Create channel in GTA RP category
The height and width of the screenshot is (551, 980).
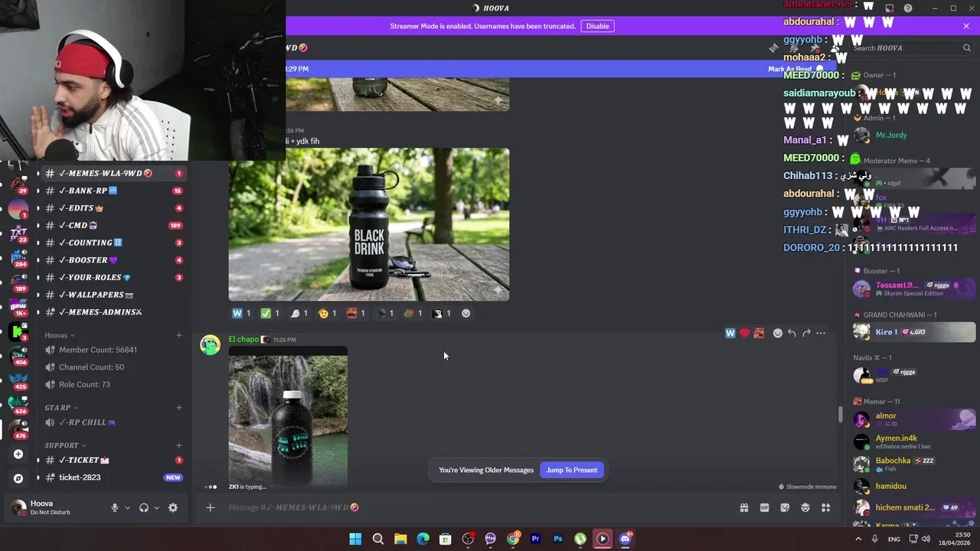click(x=179, y=408)
